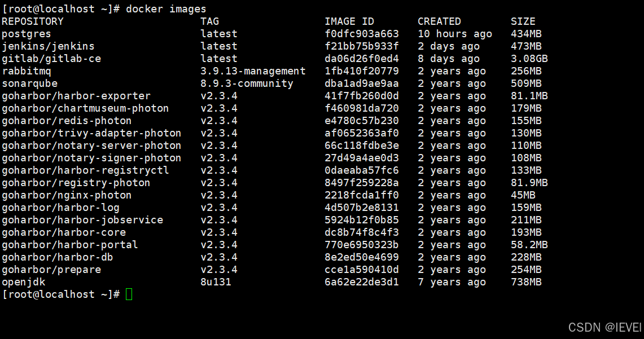Click the TAG column header
The height and width of the screenshot is (339, 644).
[x=210, y=21]
